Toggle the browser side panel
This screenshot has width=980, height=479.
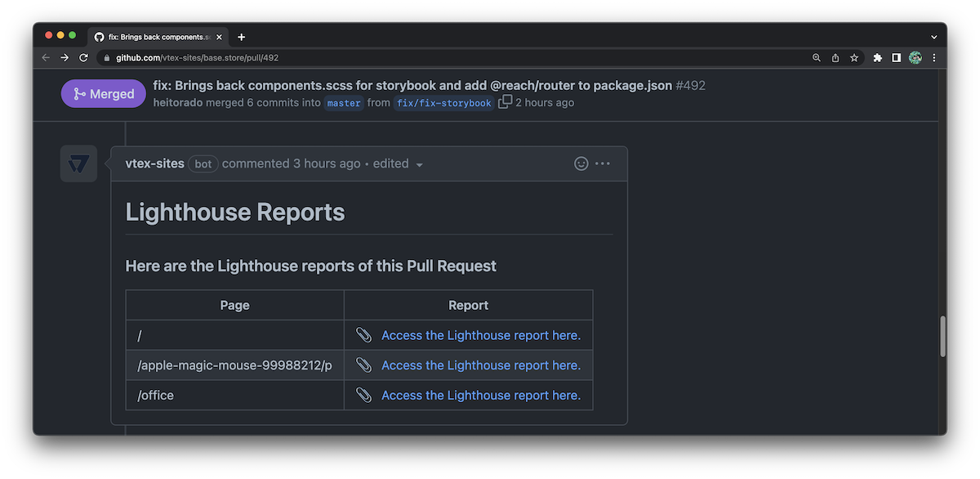tap(896, 58)
